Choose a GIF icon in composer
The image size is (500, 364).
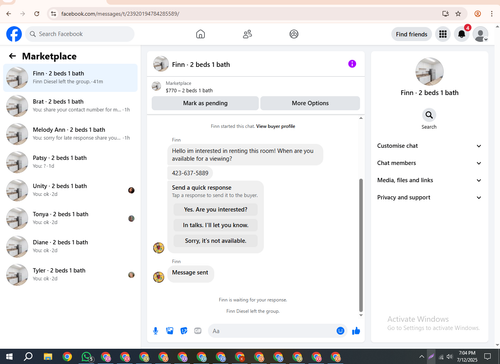point(198,331)
